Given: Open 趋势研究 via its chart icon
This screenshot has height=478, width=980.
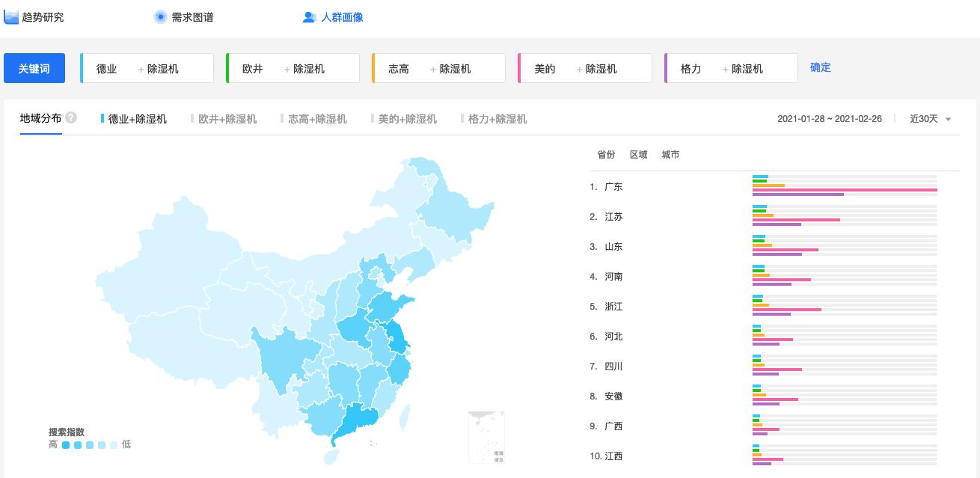Looking at the screenshot, I should pos(10,16).
